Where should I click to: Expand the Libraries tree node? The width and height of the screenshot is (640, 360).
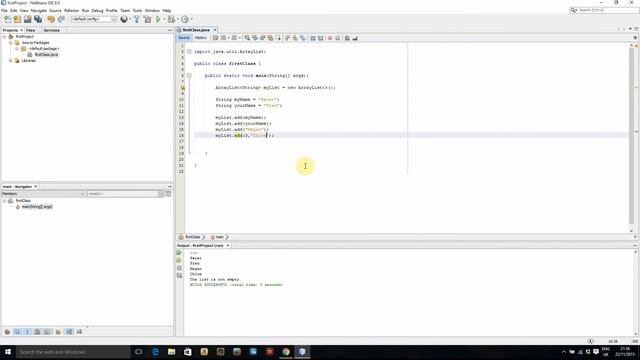[x=11, y=60]
